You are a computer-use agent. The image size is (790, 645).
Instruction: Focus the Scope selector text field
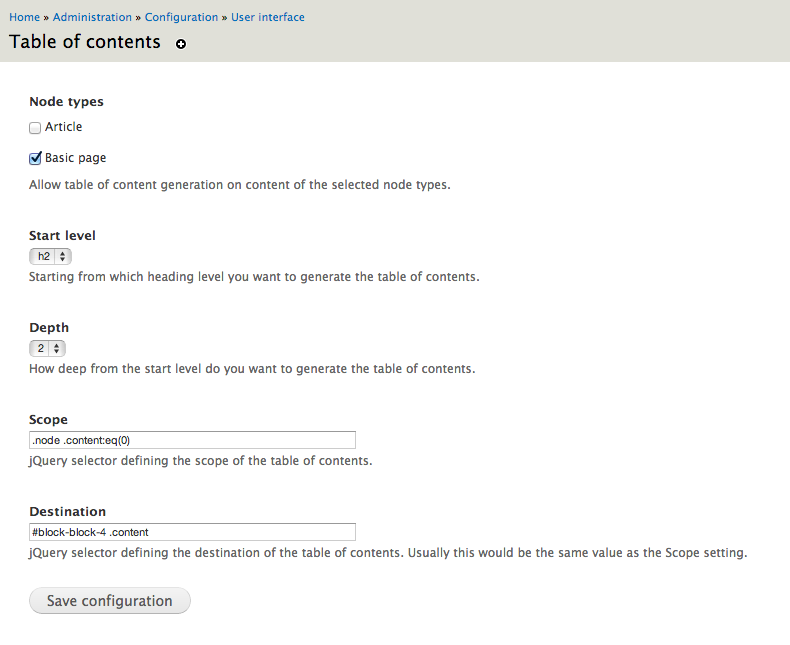pos(192,440)
